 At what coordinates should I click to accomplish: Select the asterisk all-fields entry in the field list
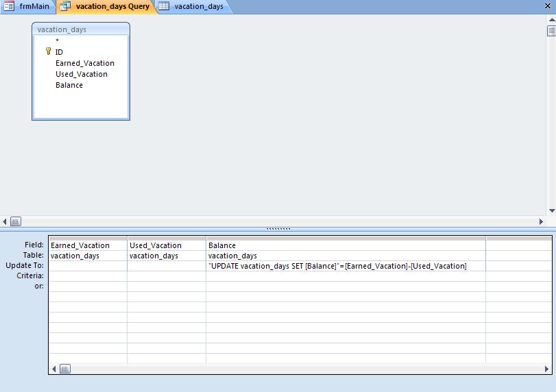click(57, 40)
